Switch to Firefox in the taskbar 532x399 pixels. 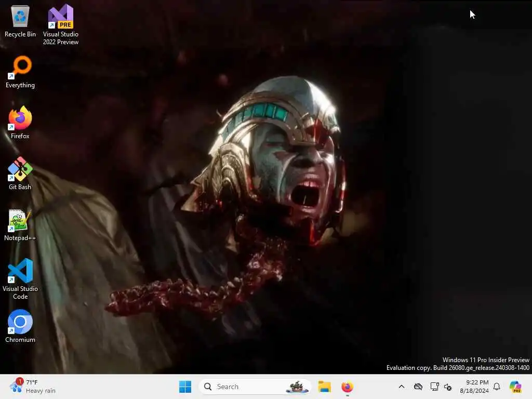coord(347,387)
